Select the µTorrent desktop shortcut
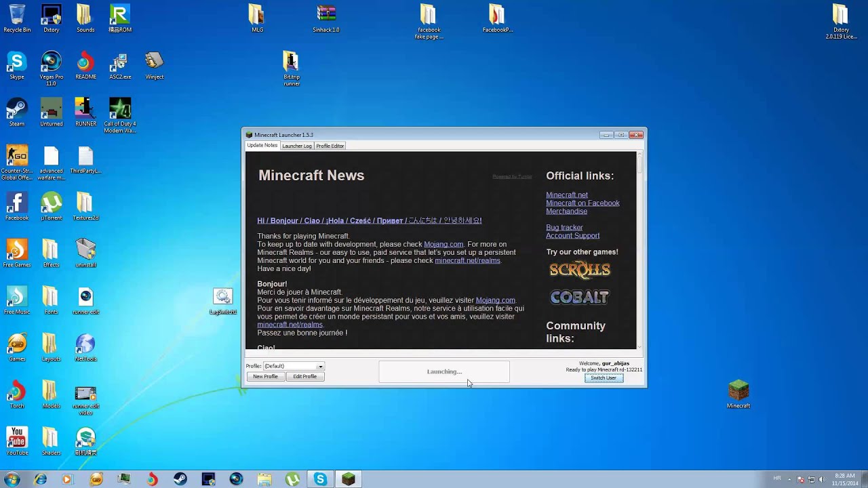This screenshot has height=488, width=868. pyautogui.click(x=51, y=207)
